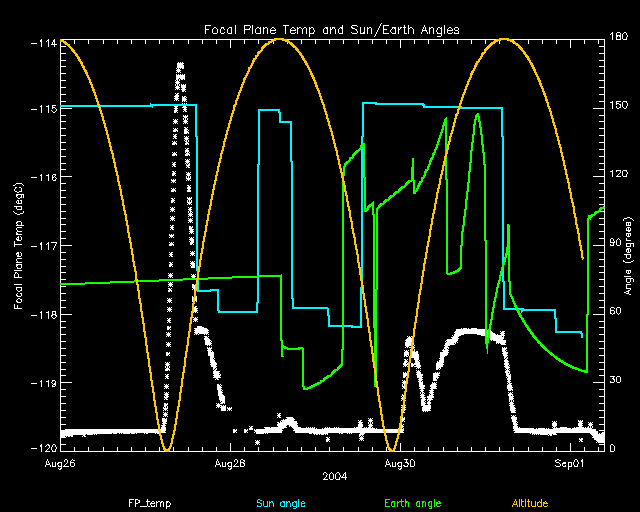
Task: Click the '0' right axis tick label
Action: [x=612, y=448]
